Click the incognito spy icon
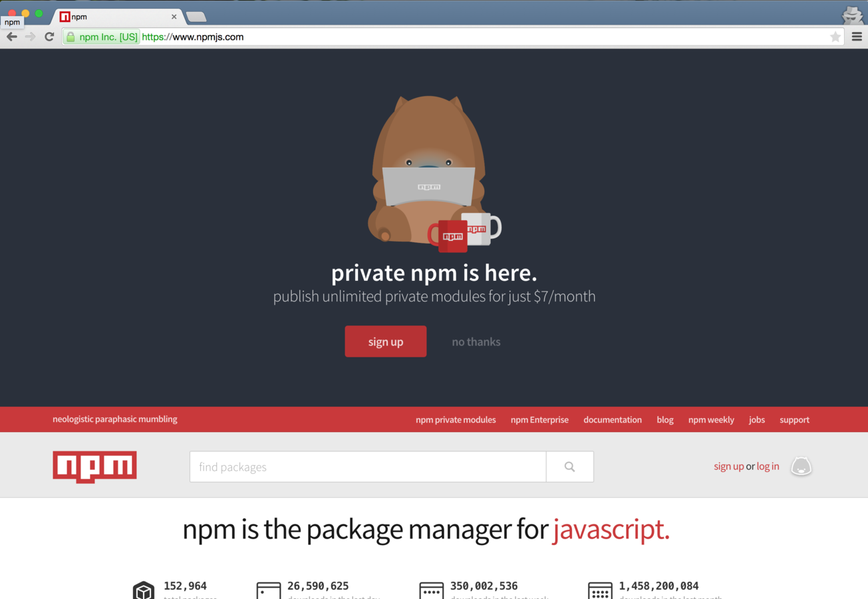Image resolution: width=868 pixels, height=599 pixels. 852,15
